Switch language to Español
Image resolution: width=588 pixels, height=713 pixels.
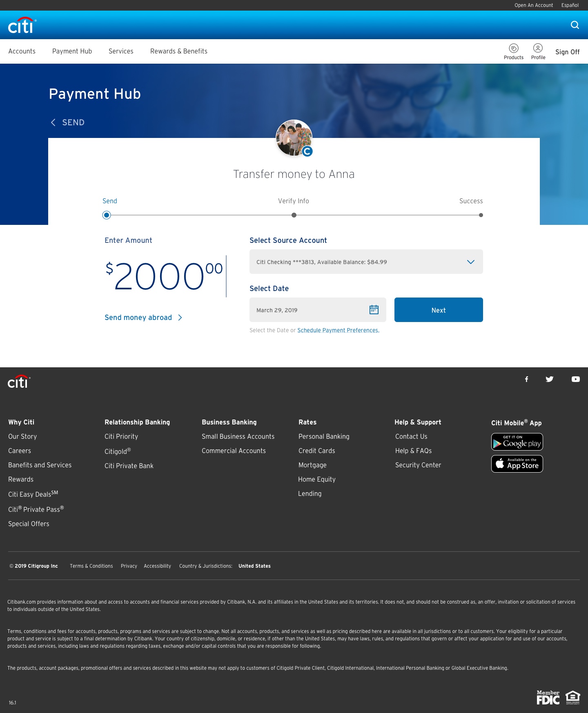570,5
